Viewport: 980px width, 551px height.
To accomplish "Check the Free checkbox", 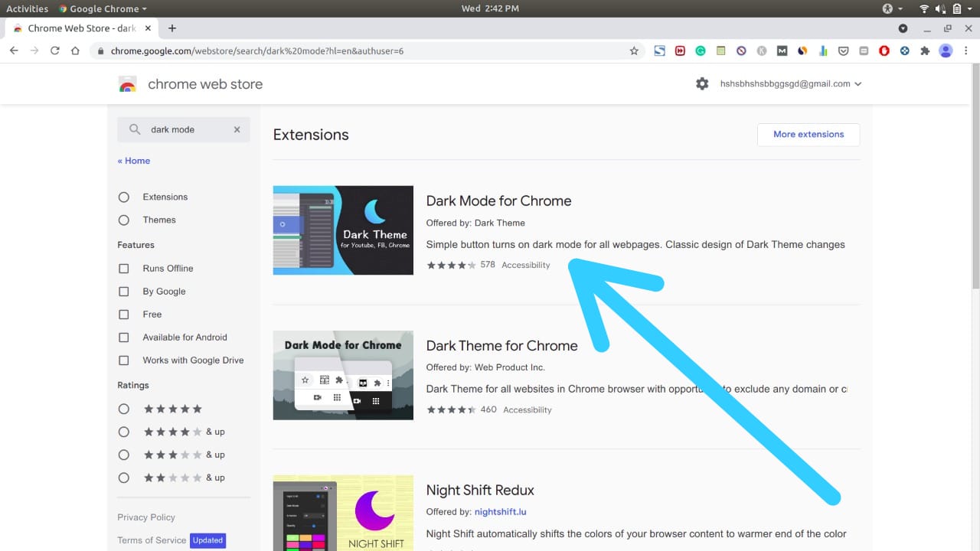I will click(x=124, y=315).
